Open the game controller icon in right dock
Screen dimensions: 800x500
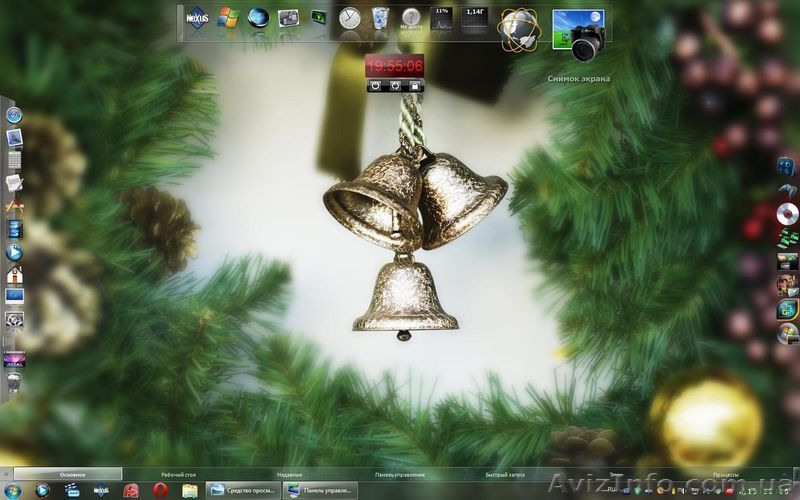coord(788,191)
